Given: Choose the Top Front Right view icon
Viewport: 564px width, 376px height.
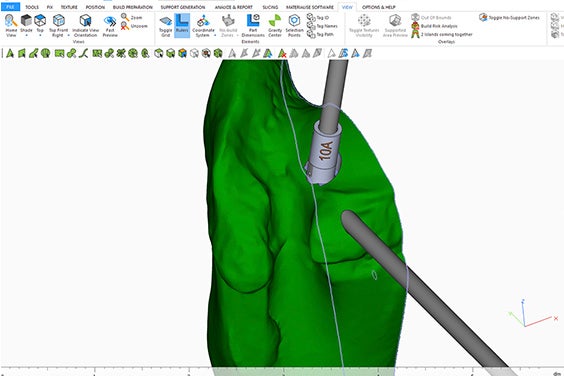Looking at the screenshot, I should coord(58,21).
